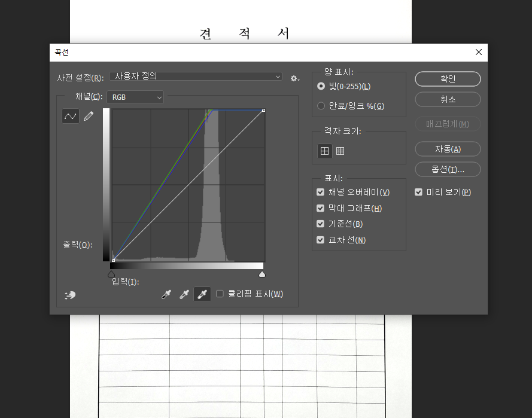Image resolution: width=532 pixels, height=418 pixels.
Task: Click the 자동 button
Action: [x=448, y=149]
